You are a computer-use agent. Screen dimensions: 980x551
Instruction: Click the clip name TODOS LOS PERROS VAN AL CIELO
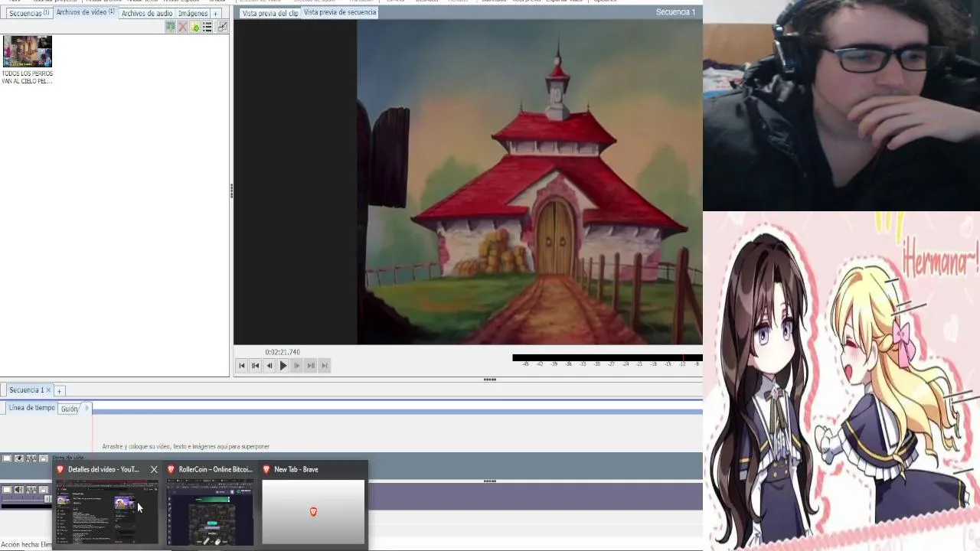pyautogui.click(x=28, y=77)
